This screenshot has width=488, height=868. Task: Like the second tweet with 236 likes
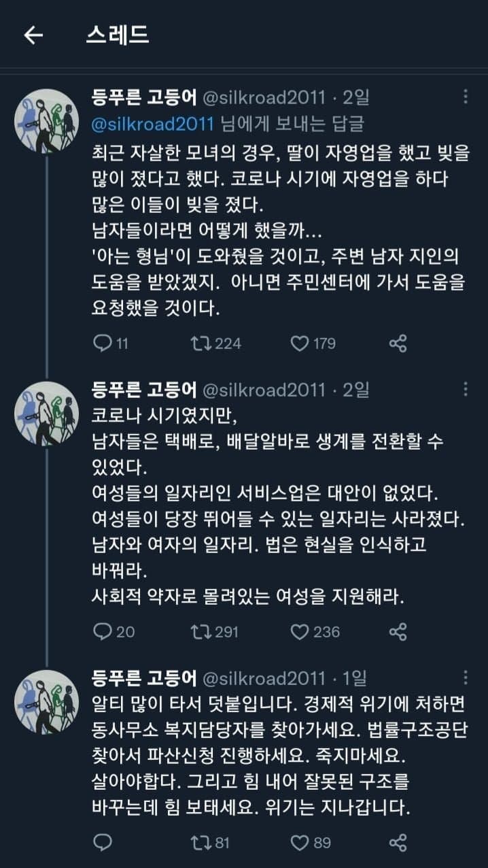[x=300, y=632]
